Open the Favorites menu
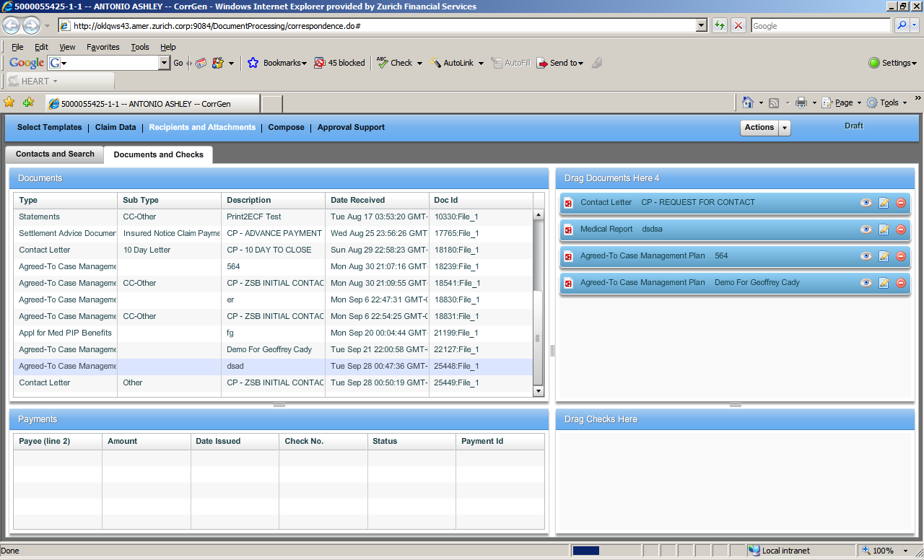This screenshot has height=560, width=924. coord(103,47)
